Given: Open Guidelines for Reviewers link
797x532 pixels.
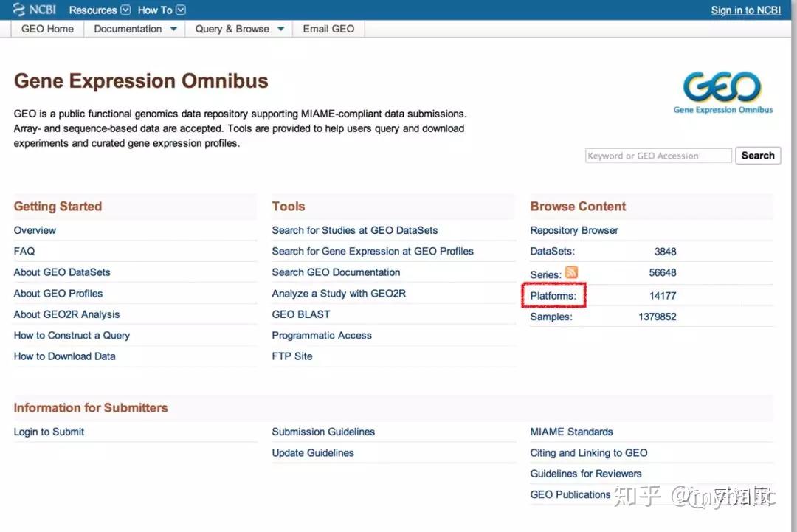Looking at the screenshot, I should tap(585, 474).
